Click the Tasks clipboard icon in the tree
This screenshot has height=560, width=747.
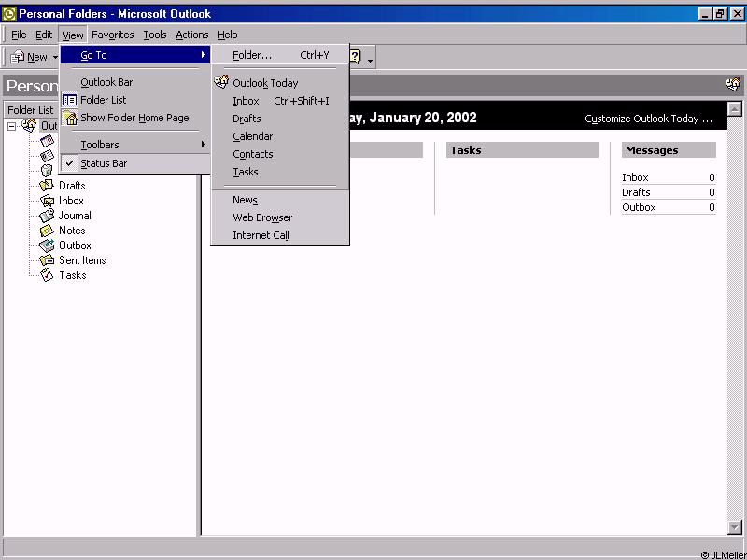(47, 274)
